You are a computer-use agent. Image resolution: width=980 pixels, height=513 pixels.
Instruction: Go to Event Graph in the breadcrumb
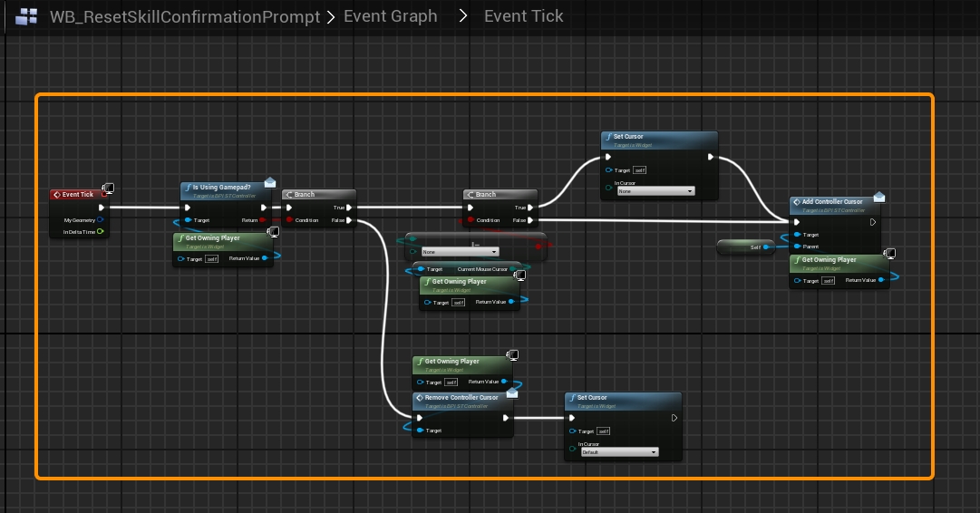[390, 16]
